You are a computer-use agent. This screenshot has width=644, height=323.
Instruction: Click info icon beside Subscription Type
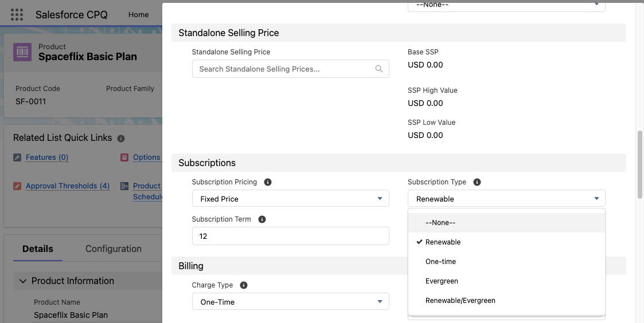477,182
